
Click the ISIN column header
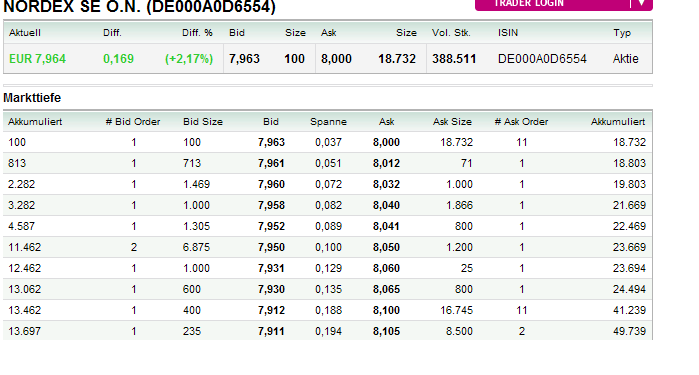click(508, 33)
